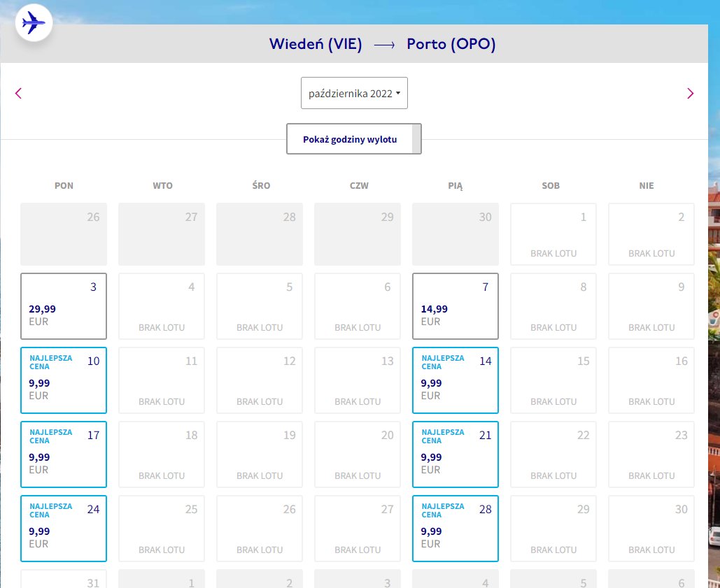Viewport: 720px width, 588px height.
Task: Click day 5 cell with BRAK LOTU
Action: point(260,306)
